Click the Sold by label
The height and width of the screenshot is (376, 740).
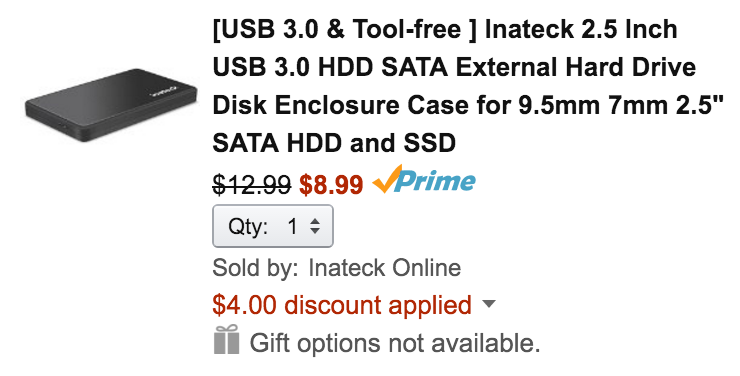255,268
